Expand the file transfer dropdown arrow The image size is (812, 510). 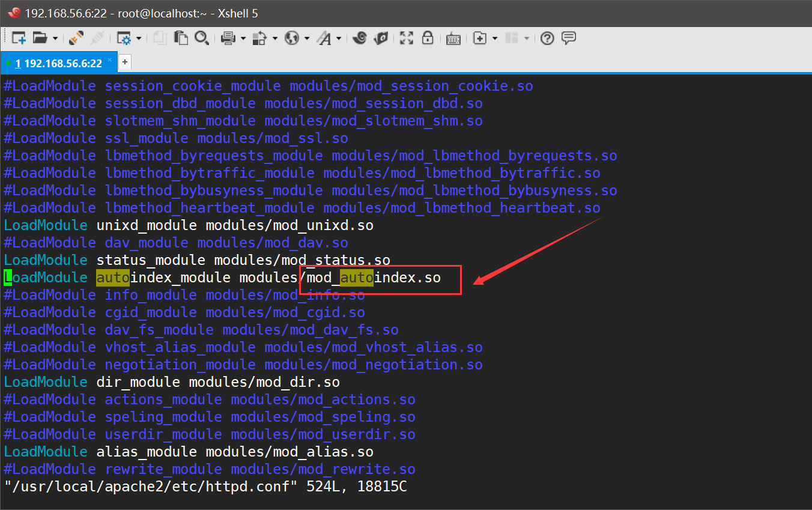[275, 38]
